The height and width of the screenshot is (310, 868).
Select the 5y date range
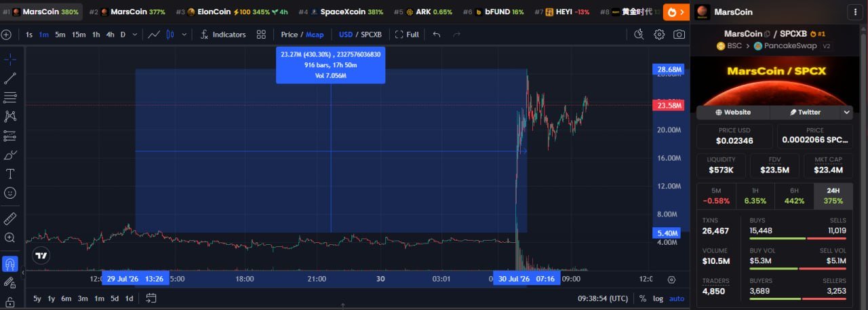coord(37,298)
